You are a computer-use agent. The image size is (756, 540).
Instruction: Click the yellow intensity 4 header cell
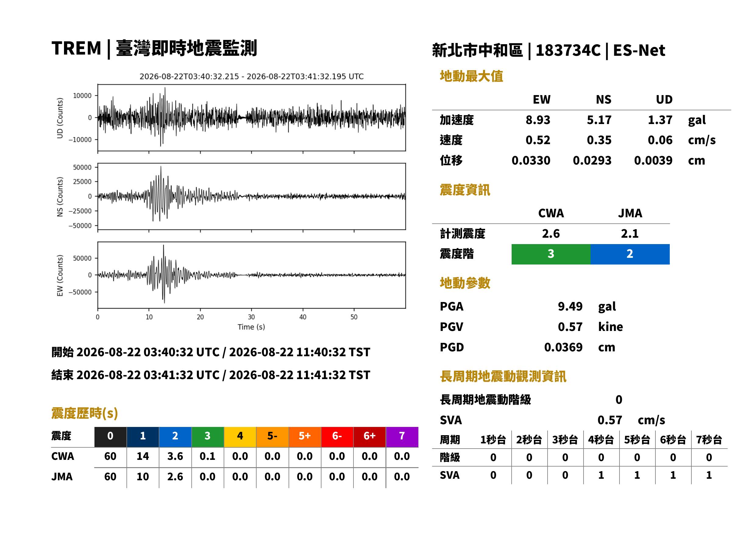[240, 437]
